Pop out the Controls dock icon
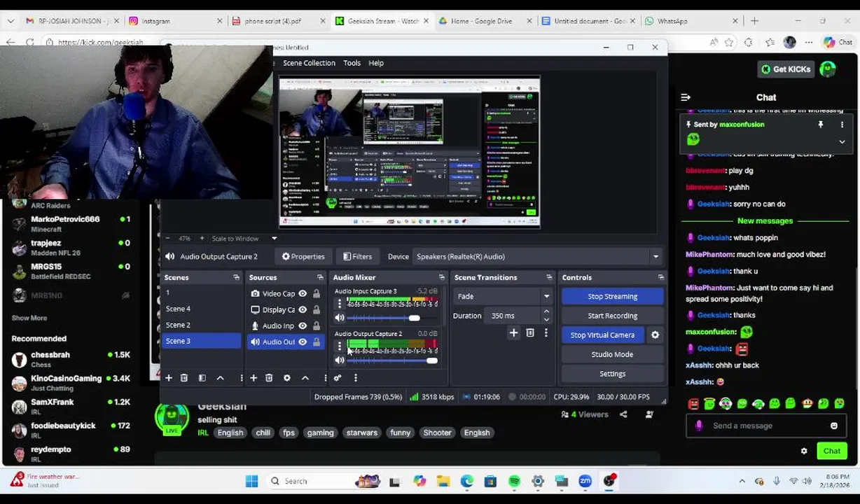This screenshot has width=860, height=504. (x=660, y=278)
